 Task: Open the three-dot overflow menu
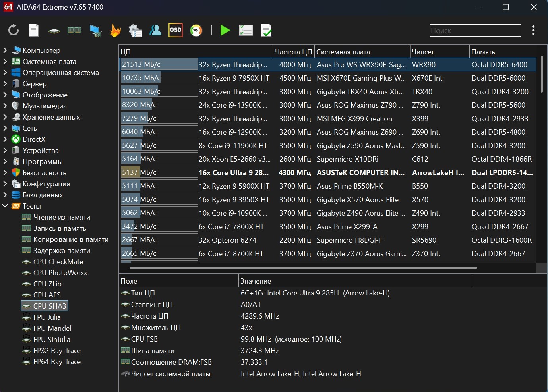point(533,30)
